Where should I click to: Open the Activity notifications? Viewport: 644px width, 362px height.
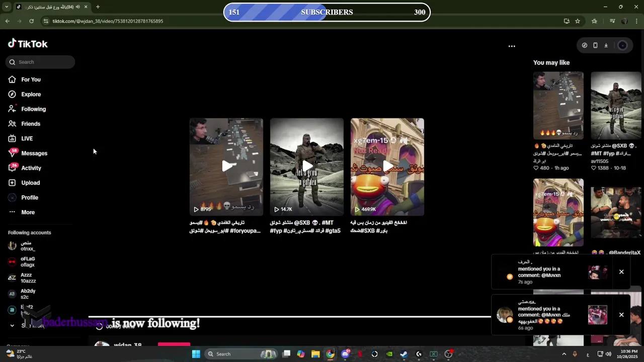point(25,168)
